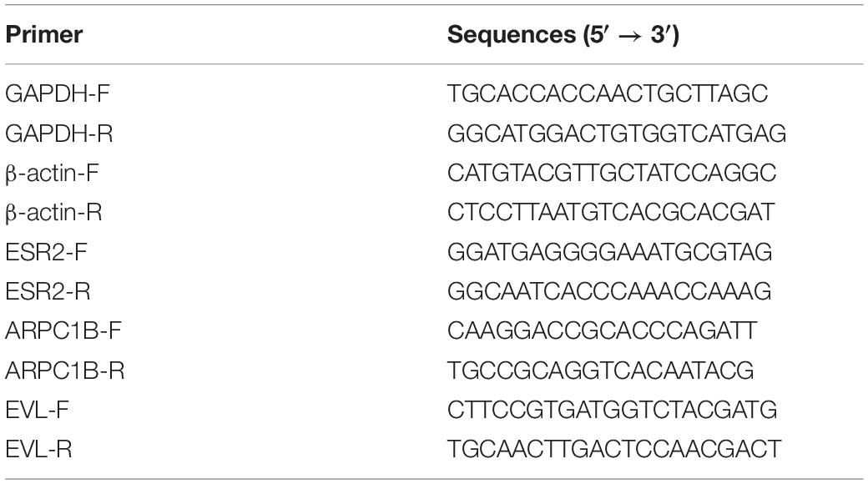Click the β-actin-F primer label
The height and width of the screenshot is (484, 868).
tap(52, 174)
